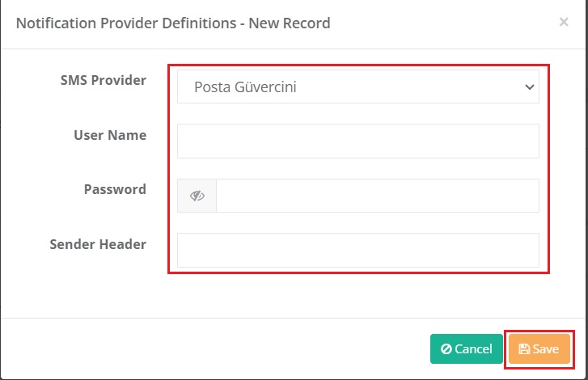This screenshot has height=380, width=588.
Task: Click the Sender Header label
Action: coord(98,243)
